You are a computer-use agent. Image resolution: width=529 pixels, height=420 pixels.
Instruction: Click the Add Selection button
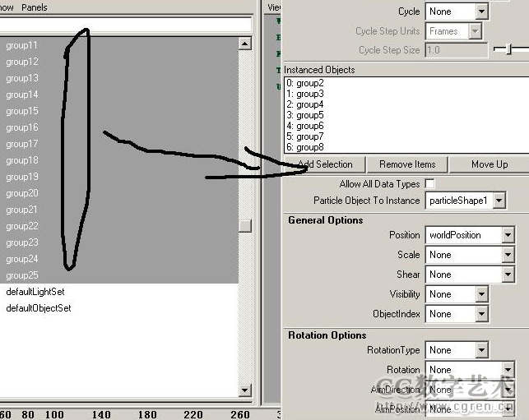click(x=324, y=164)
